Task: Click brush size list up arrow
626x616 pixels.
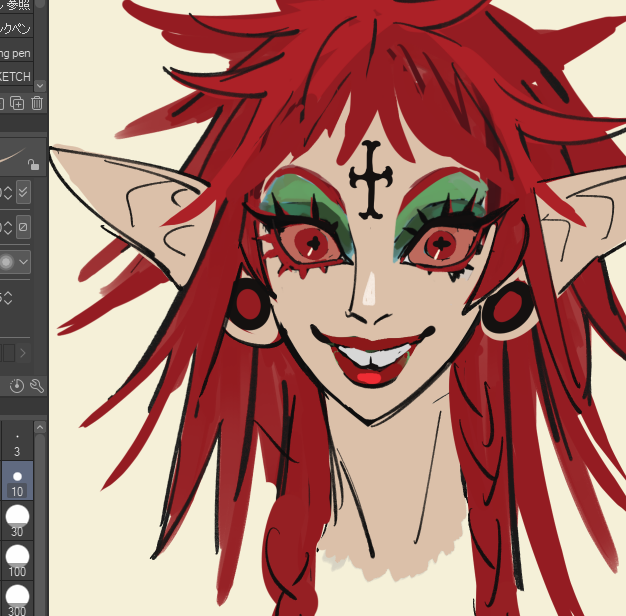Action: 40,427
